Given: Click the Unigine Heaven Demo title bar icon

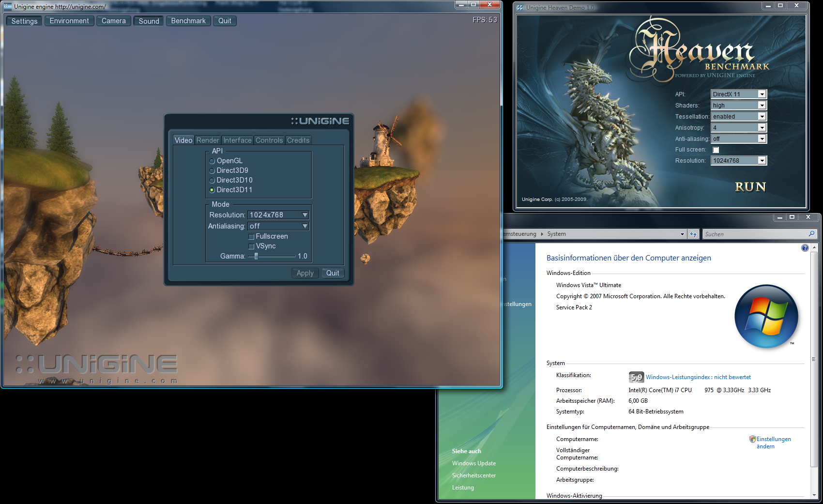Looking at the screenshot, I should click(x=519, y=7).
